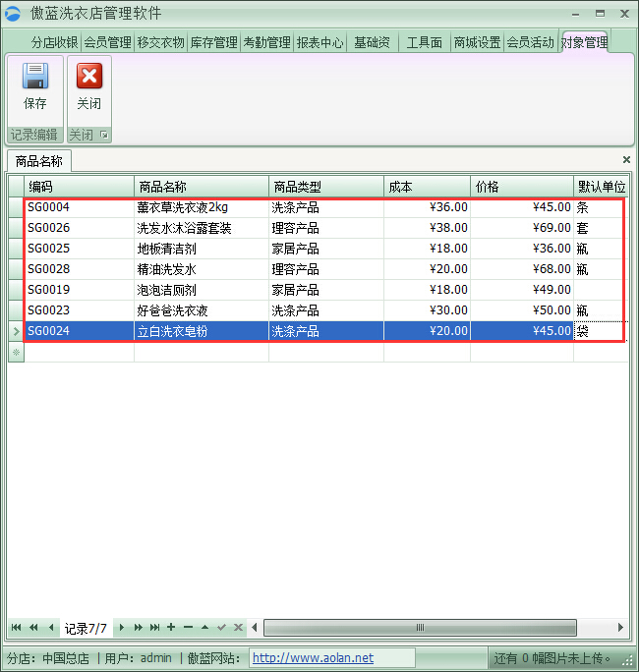
Task: Close the 商品名称 document panel
Action: click(x=626, y=159)
